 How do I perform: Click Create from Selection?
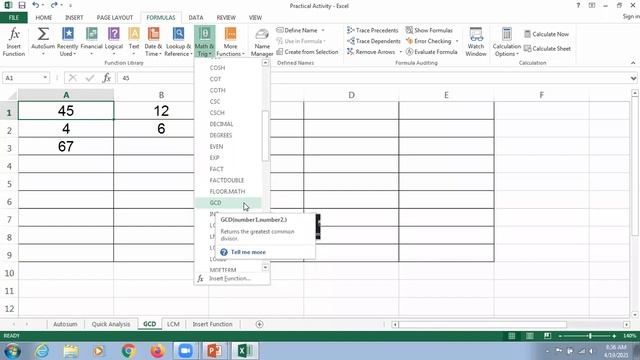307,52
